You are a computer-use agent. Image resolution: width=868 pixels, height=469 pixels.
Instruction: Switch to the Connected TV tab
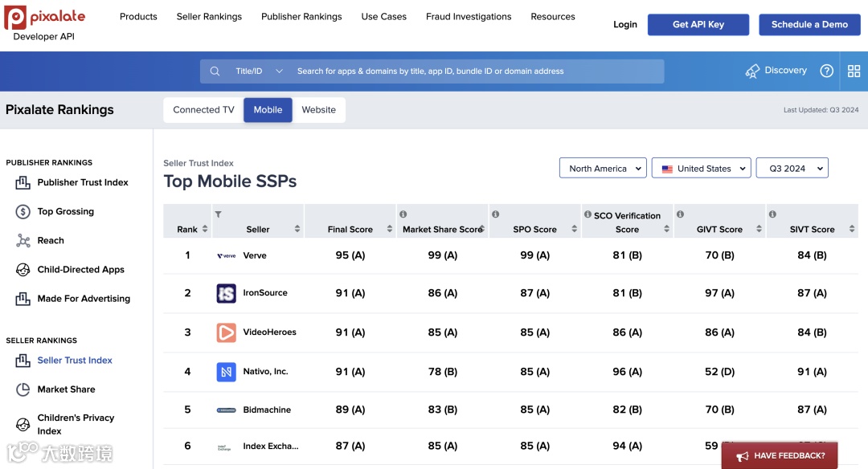203,109
